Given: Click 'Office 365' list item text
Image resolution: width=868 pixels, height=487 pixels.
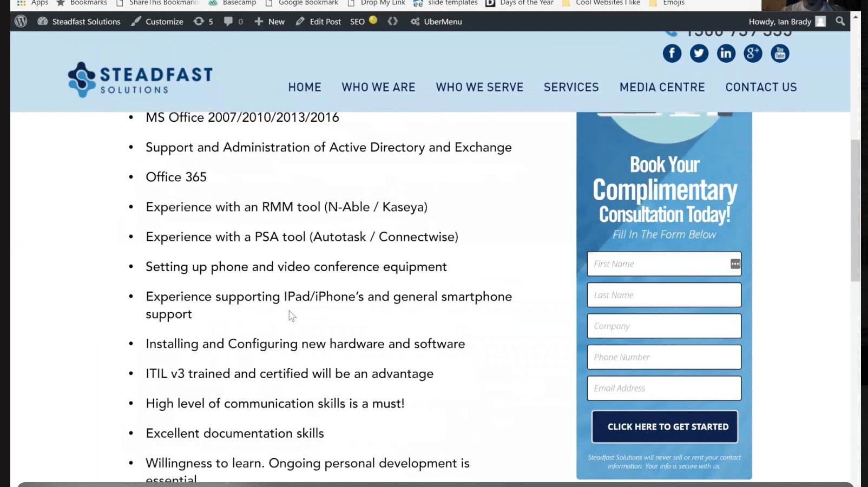Looking at the screenshot, I should (x=176, y=177).
